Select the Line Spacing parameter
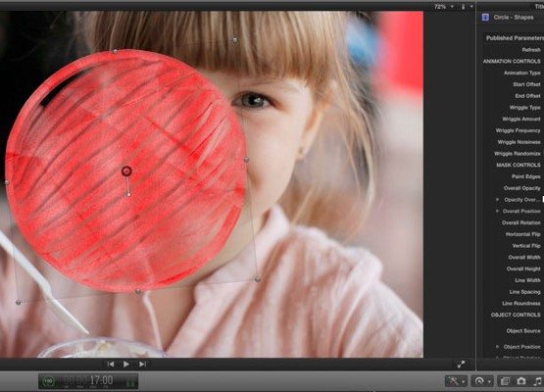544x392 pixels. tap(525, 292)
